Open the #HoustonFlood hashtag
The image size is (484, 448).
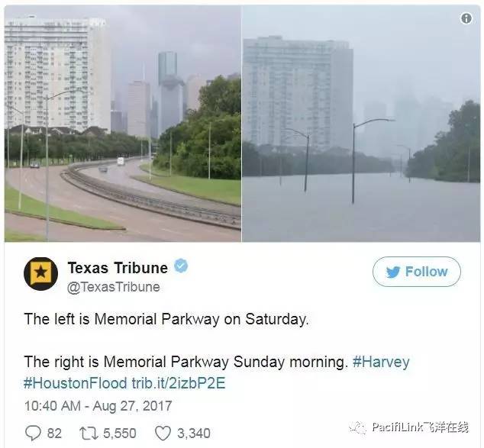[x=76, y=383]
